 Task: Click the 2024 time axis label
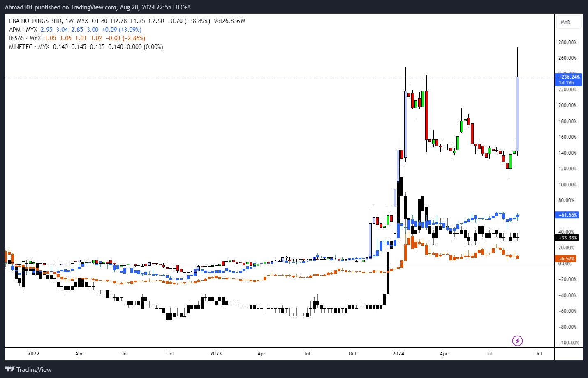point(398,354)
